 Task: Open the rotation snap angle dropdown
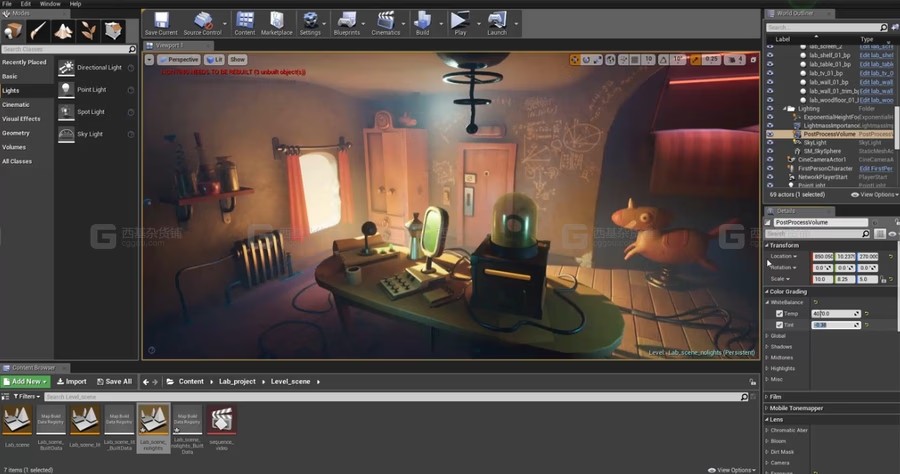pos(677,60)
